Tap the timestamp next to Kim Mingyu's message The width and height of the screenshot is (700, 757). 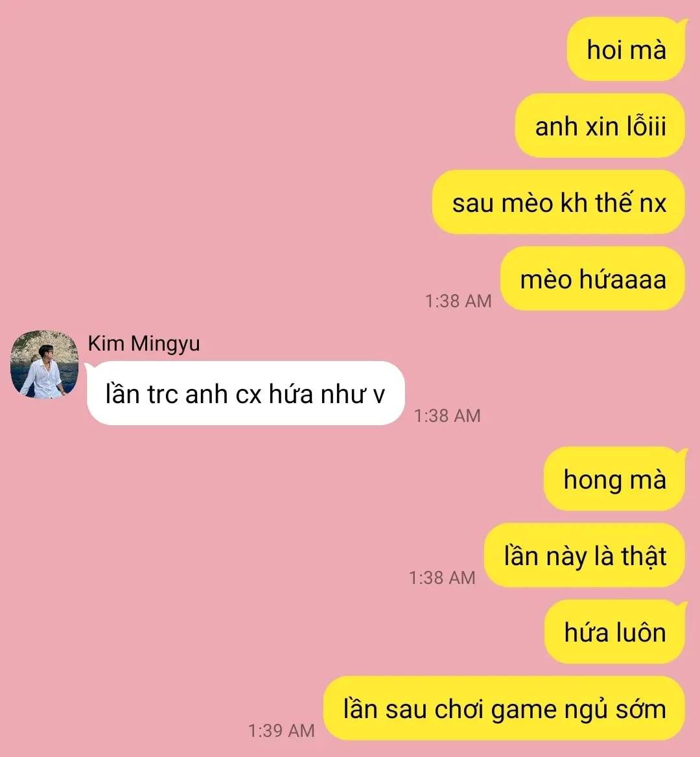click(447, 415)
